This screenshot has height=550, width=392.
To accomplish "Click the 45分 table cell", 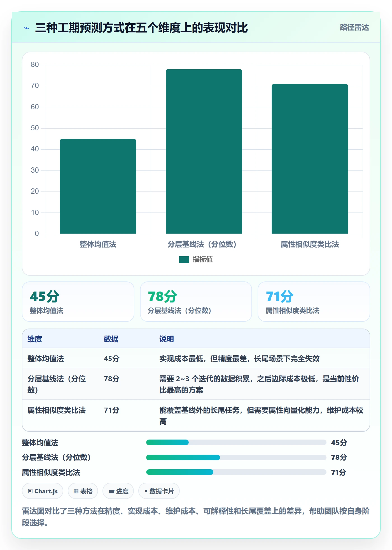I will (x=111, y=359).
